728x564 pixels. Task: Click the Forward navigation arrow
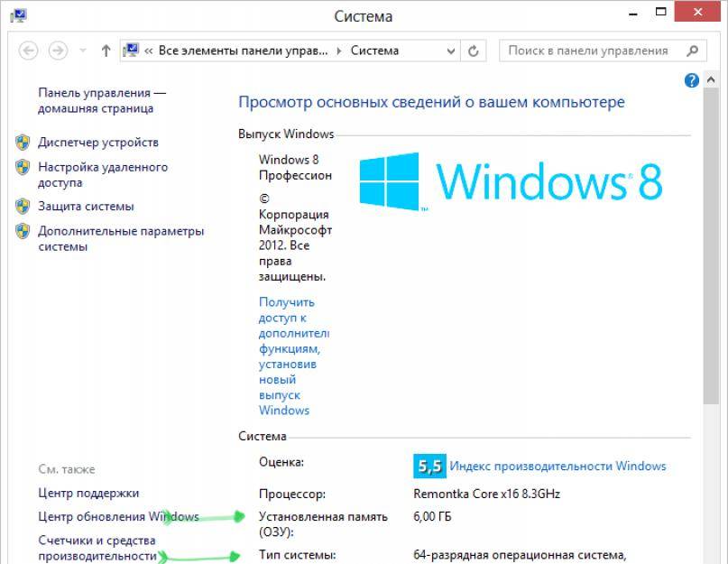pos(58,51)
